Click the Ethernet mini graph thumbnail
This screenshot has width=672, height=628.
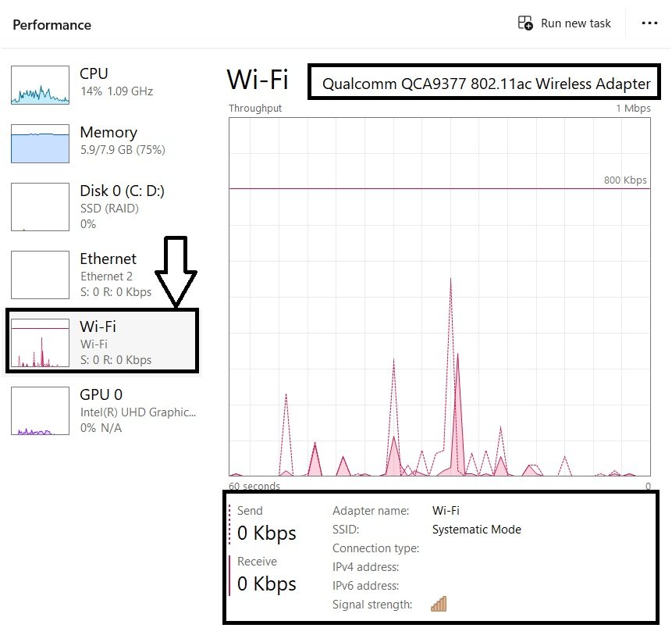[40, 274]
